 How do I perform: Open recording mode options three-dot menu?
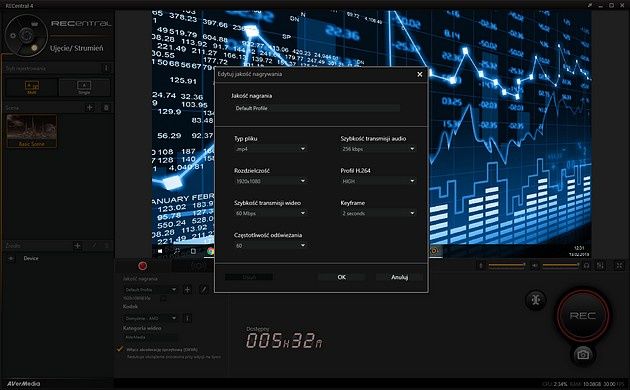(106, 68)
